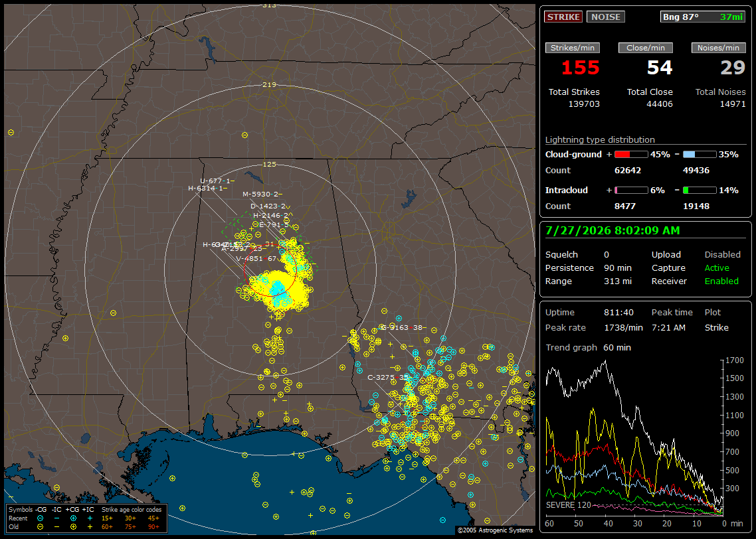
Task: Click the Close/min label button
Action: pos(646,48)
